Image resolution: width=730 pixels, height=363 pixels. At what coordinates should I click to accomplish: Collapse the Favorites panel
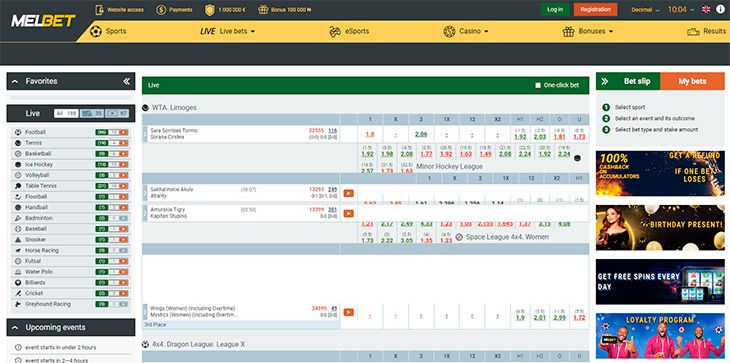click(15, 81)
